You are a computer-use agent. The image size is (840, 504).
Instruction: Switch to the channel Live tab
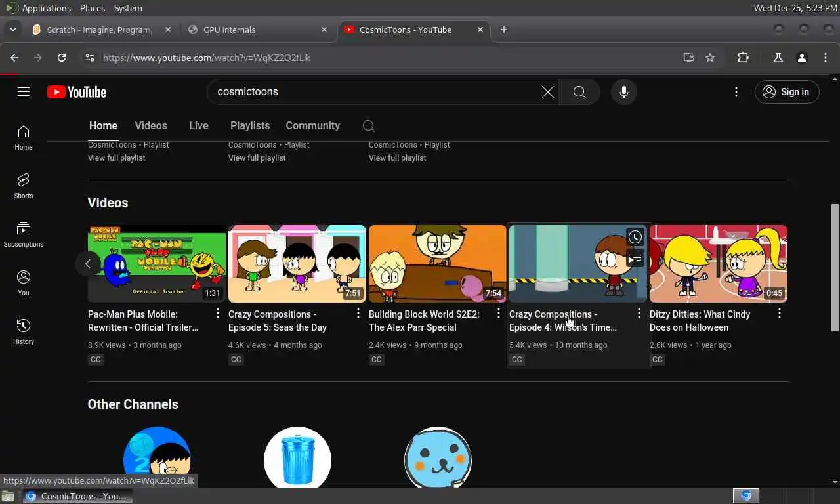(198, 126)
